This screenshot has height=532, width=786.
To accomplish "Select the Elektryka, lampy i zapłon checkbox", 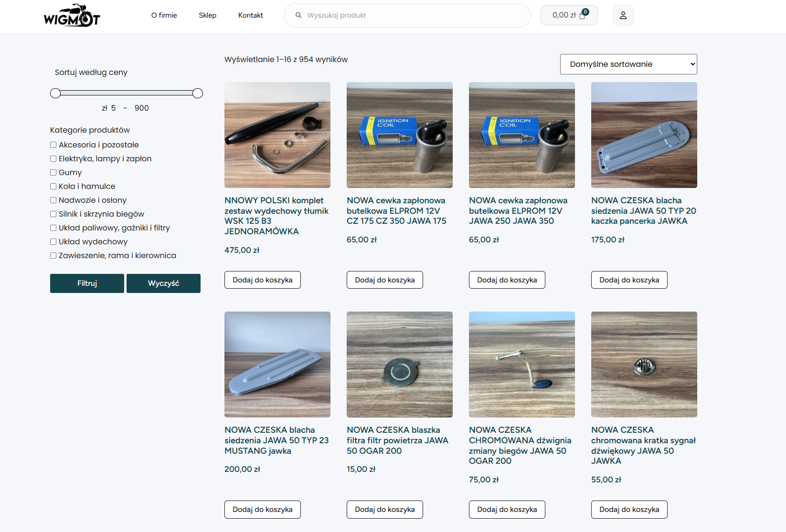I will tap(53, 159).
